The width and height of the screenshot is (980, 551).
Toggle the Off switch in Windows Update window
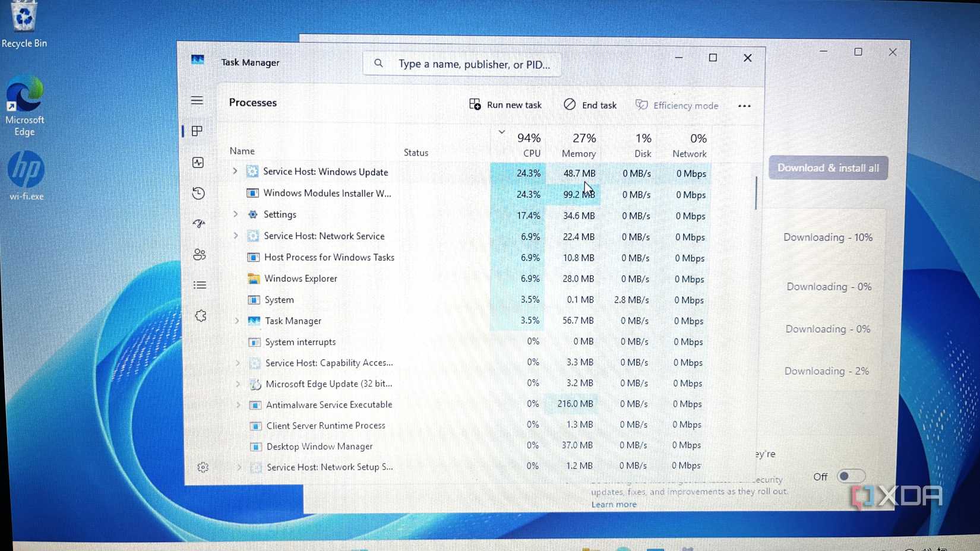pyautogui.click(x=851, y=476)
